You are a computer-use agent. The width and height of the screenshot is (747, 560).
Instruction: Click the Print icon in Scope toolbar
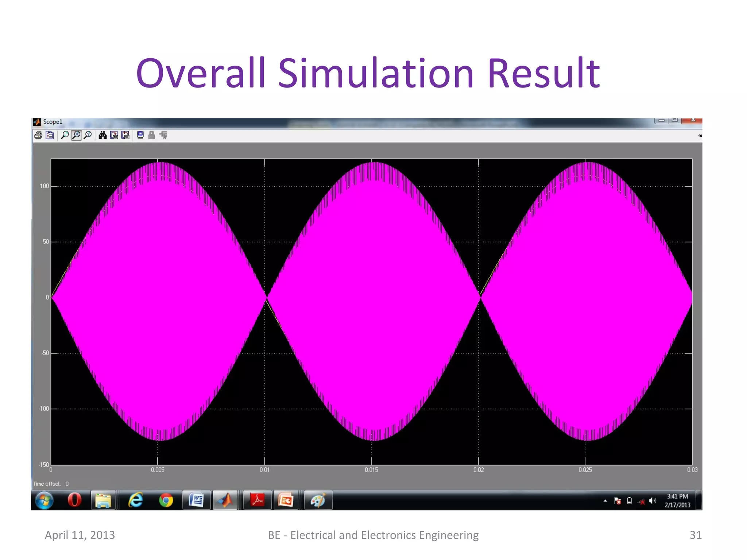tap(38, 136)
